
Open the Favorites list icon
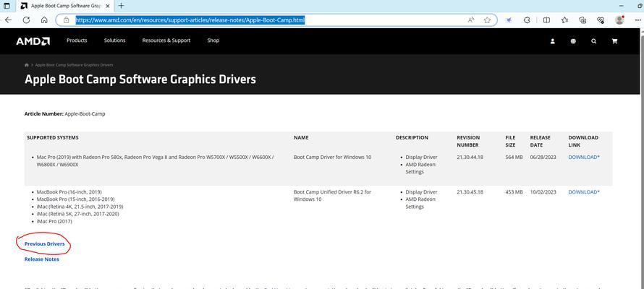[x=564, y=20]
